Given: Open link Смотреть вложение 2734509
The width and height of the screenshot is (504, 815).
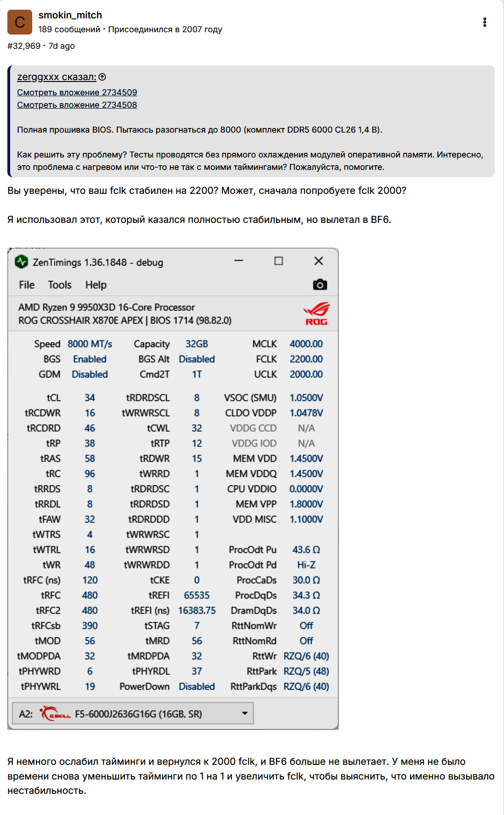Looking at the screenshot, I should point(77,93).
